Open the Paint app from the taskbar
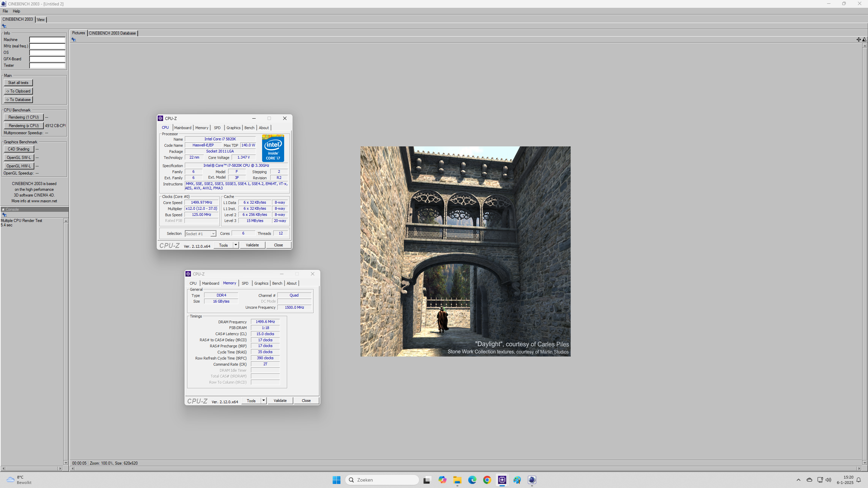The image size is (868, 488). tap(517, 480)
